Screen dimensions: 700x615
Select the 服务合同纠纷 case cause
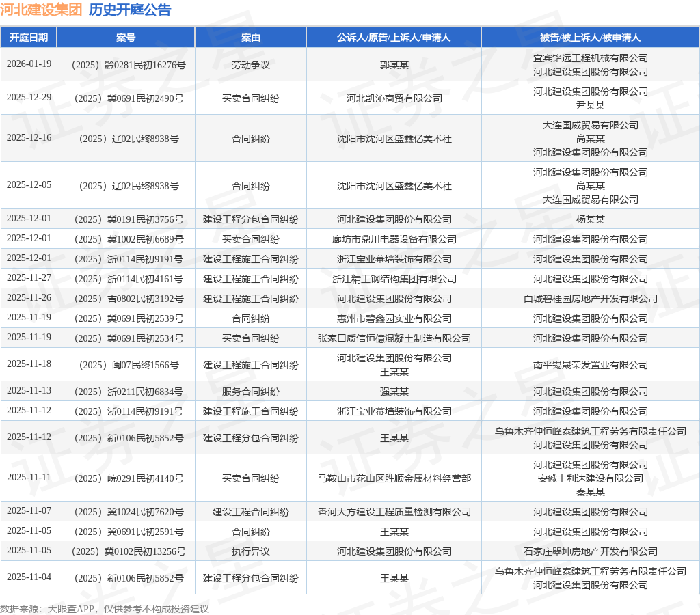(250, 392)
